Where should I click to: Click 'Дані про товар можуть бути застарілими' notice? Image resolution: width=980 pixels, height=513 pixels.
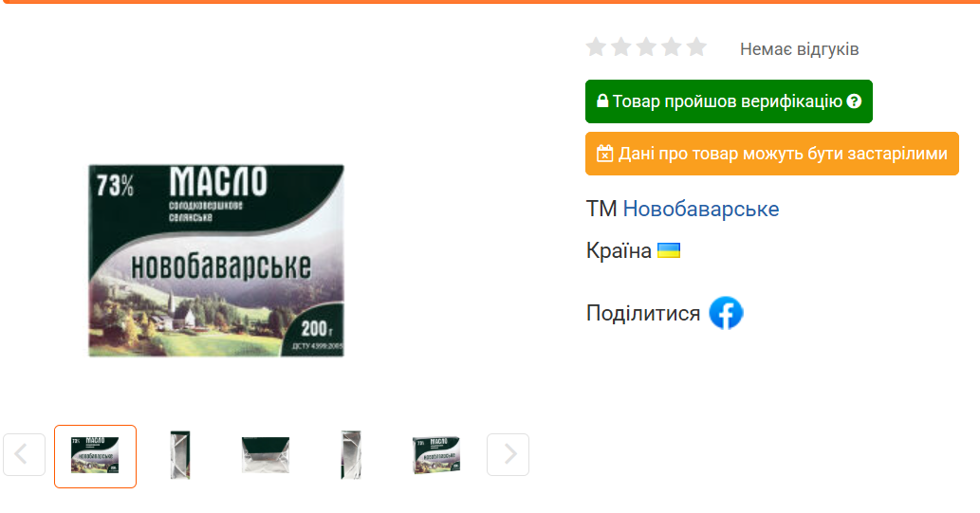772,154
